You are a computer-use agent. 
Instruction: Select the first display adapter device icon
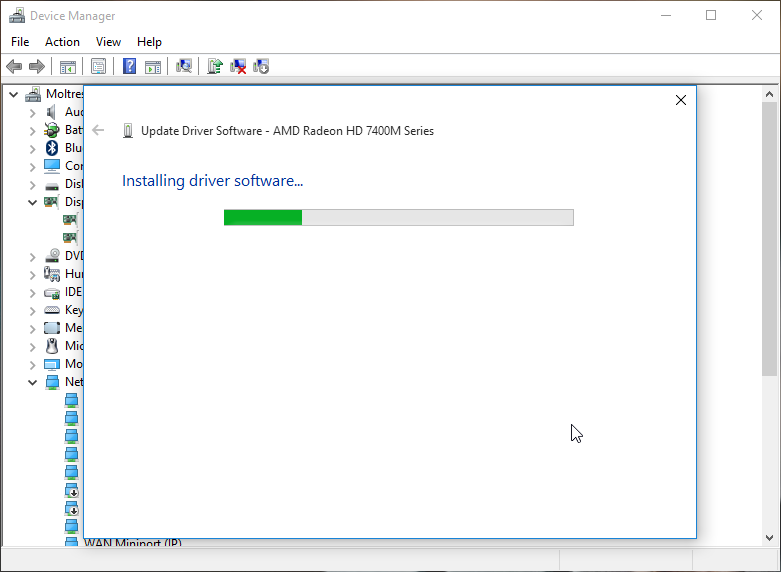[70, 219]
